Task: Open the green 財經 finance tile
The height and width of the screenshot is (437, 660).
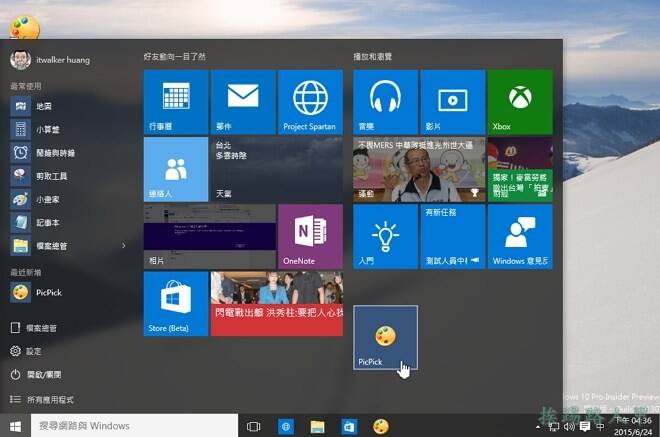Action: point(520,169)
